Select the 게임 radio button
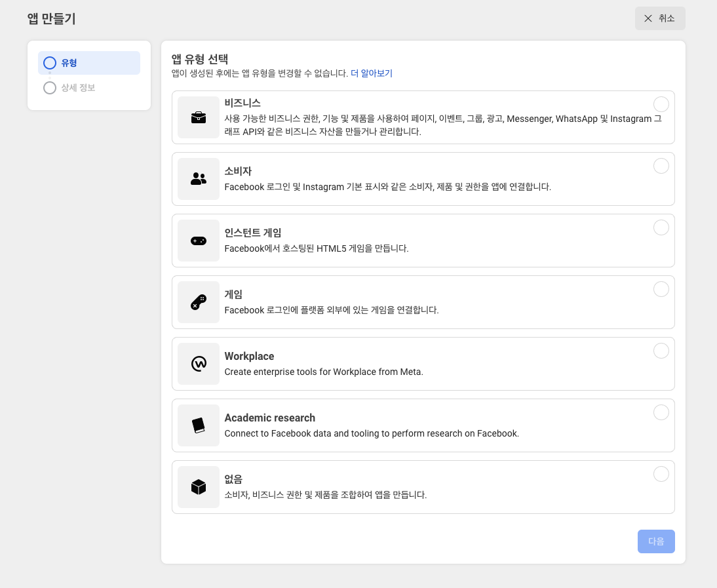The image size is (717, 588). tap(661, 289)
